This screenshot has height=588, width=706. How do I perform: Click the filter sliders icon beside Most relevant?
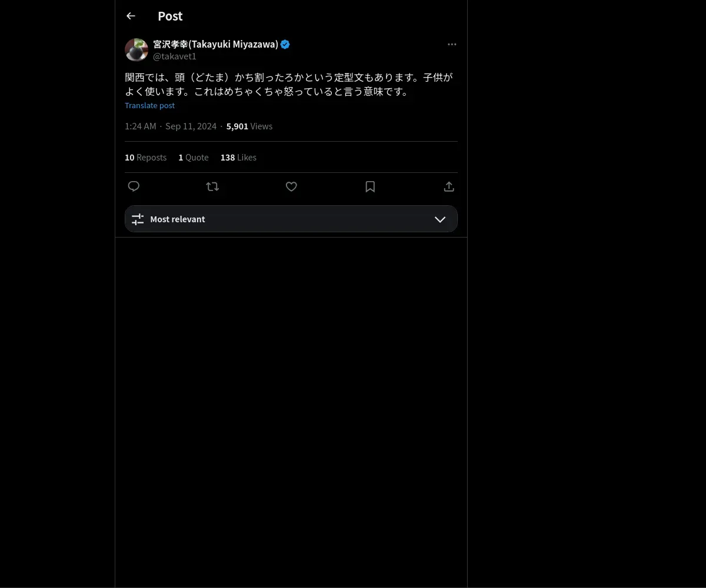coord(138,219)
